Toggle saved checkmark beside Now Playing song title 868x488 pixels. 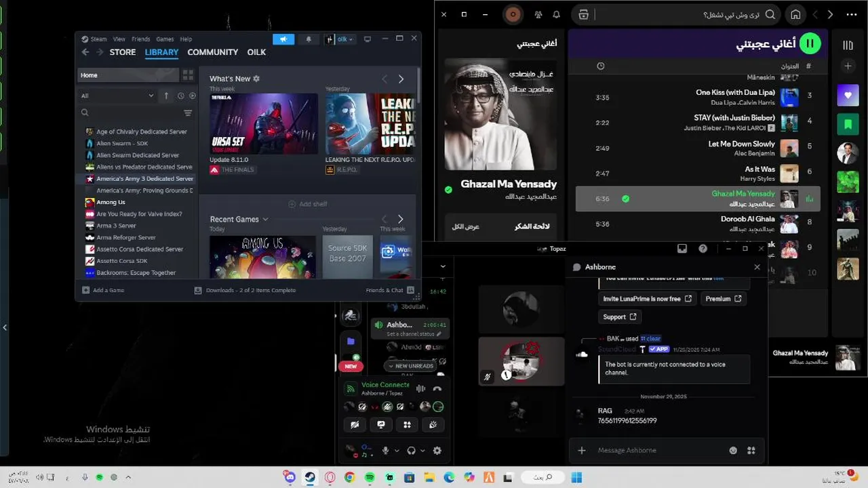click(x=448, y=190)
